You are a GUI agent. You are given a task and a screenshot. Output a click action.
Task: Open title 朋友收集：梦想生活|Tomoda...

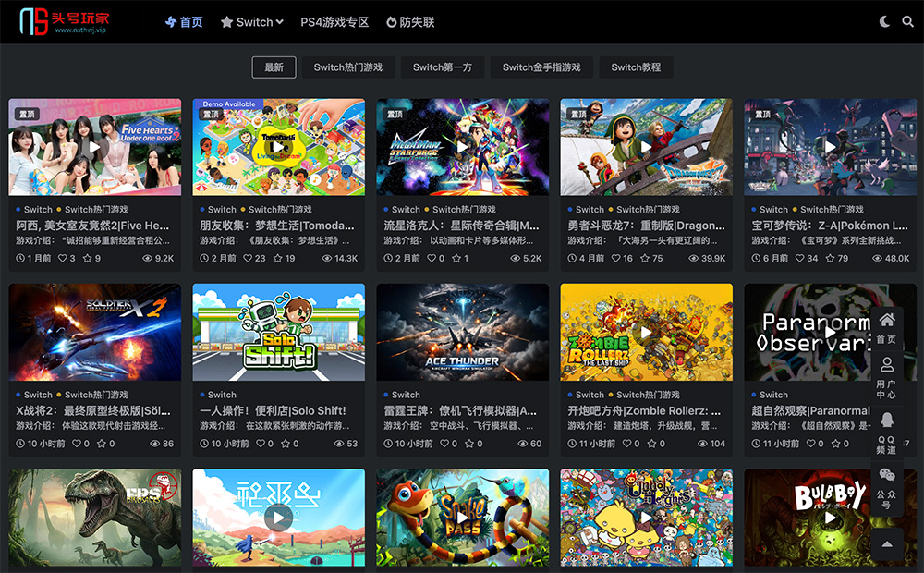coord(277,226)
